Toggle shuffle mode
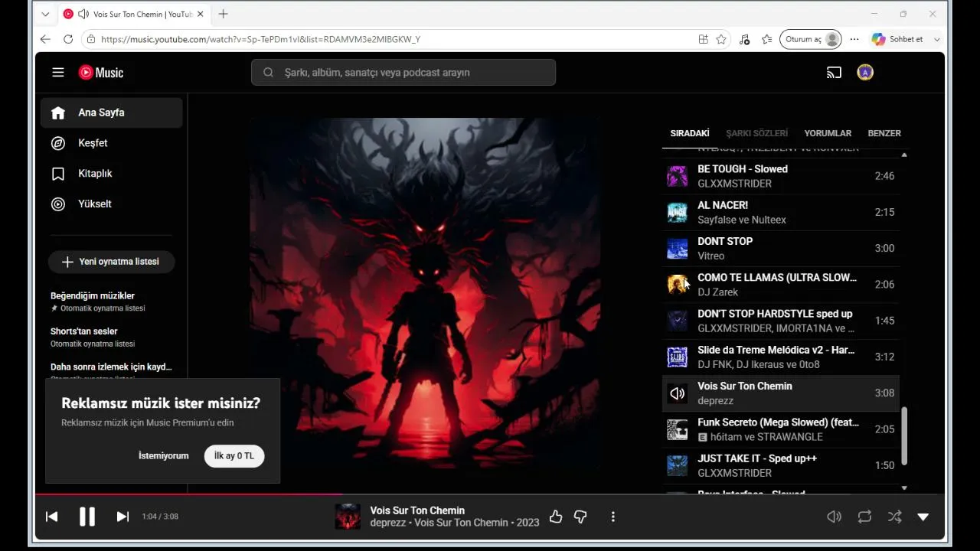Image resolution: width=980 pixels, height=551 pixels. 894,517
